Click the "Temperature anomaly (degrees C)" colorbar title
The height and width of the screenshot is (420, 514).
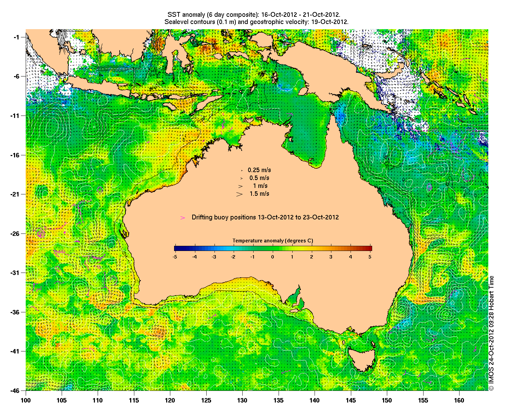(x=273, y=241)
